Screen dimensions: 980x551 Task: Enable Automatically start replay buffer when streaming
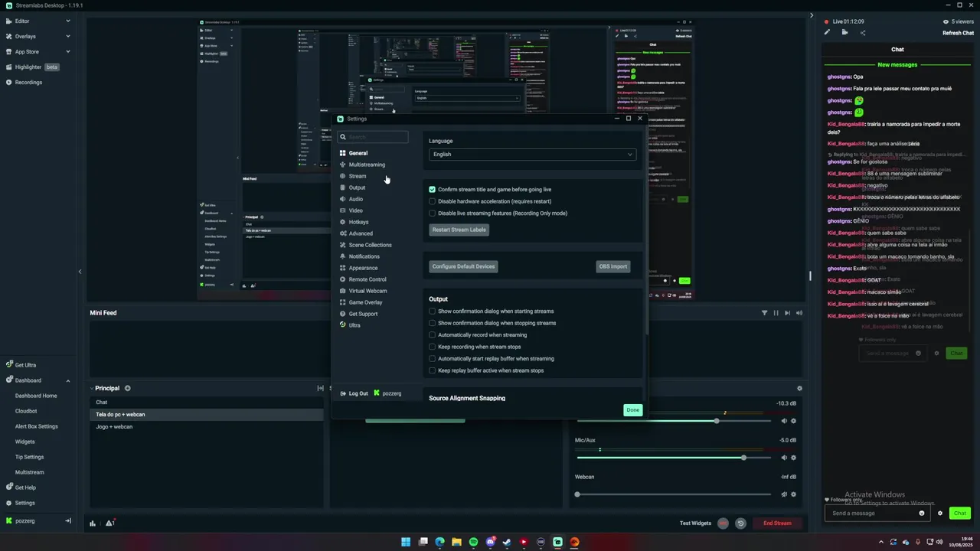pyautogui.click(x=432, y=359)
